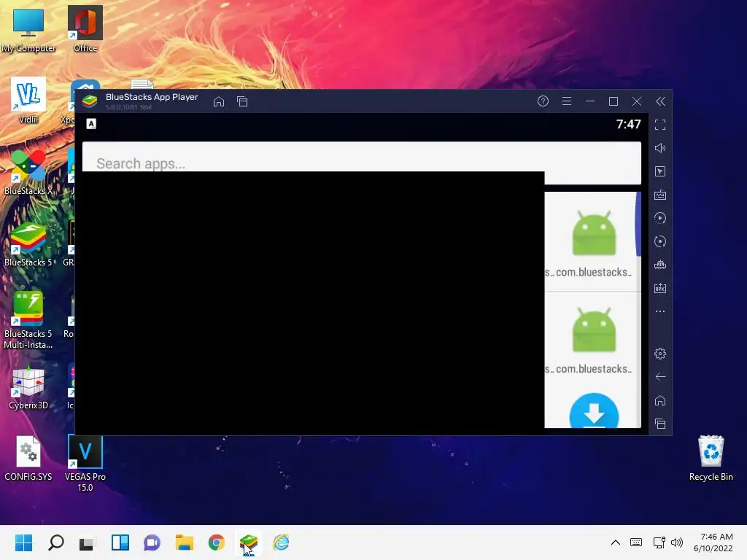Open taskbar Search
747x560 pixels.
point(55,542)
